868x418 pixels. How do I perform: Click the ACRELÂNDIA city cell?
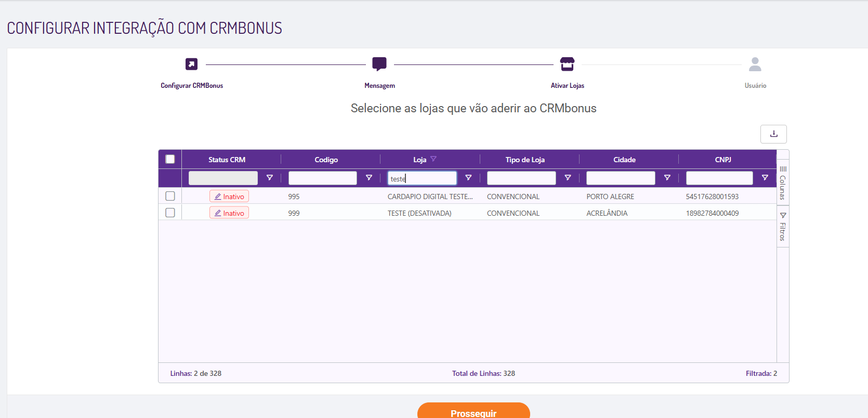(607, 213)
